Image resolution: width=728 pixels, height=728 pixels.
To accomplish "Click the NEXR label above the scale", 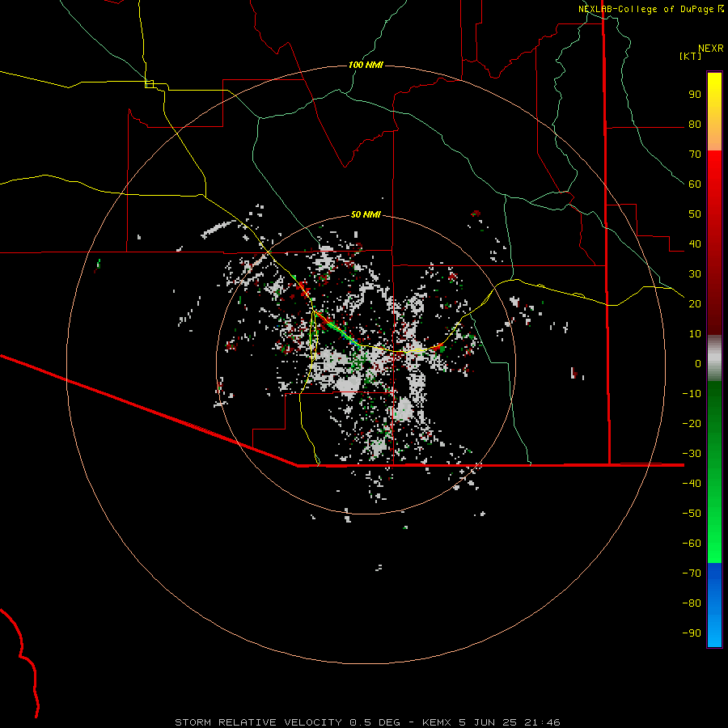I will [x=711, y=49].
